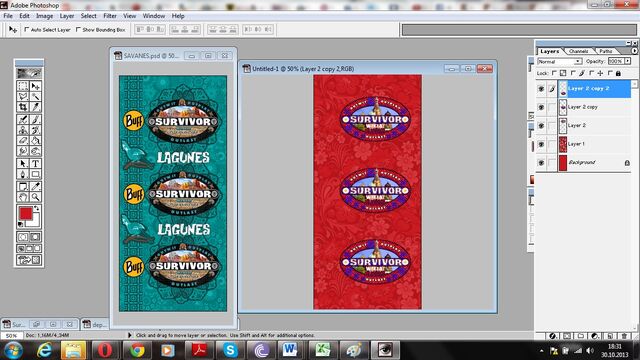Select the Eraser tool
The image size is (640, 360).
coord(23,141)
